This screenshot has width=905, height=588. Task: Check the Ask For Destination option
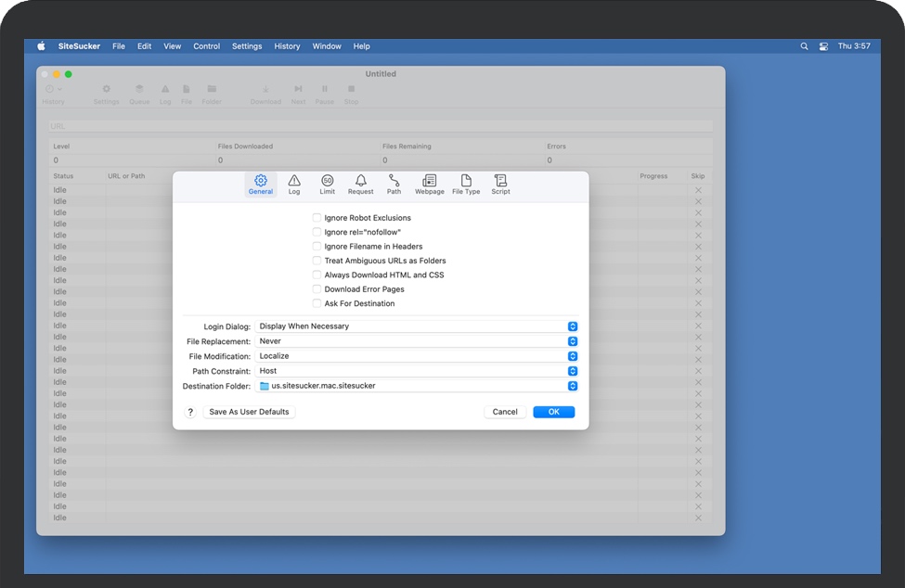(317, 303)
